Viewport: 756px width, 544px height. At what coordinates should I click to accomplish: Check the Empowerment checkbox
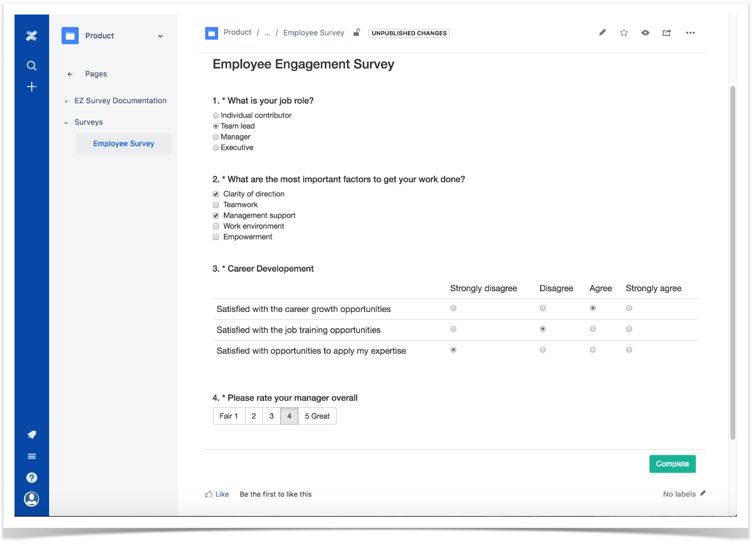point(216,237)
